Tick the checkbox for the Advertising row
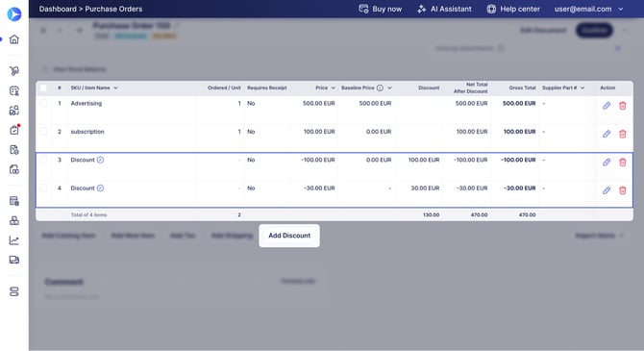644x351 pixels. pos(43,103)
